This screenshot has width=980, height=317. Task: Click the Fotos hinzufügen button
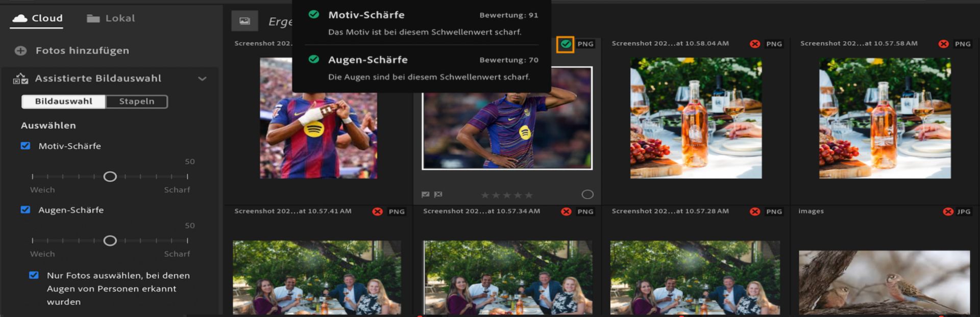click(72, 50)
